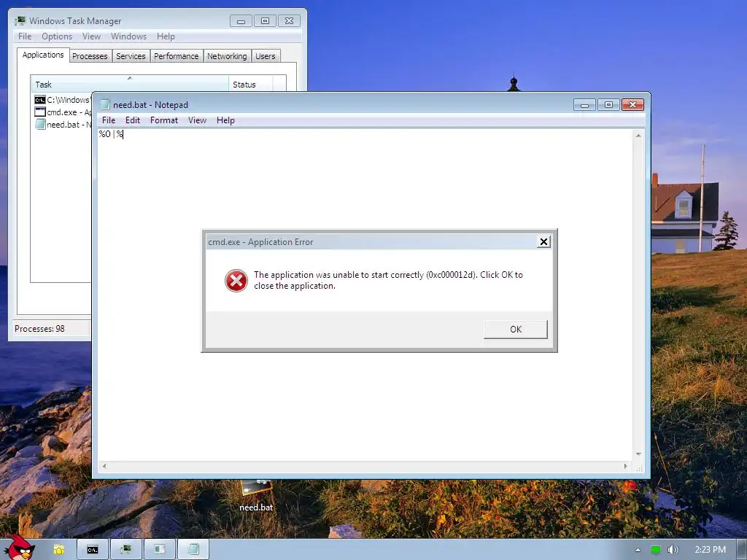Click the need.bat notepad icon in task list

click(39, 125)
